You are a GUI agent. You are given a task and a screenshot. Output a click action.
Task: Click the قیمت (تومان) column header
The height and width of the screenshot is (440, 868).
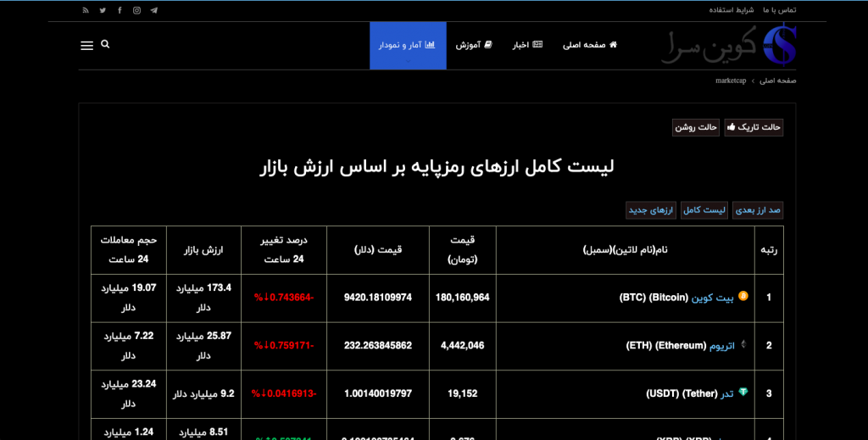pyautogui.click(x=463, y=250)
